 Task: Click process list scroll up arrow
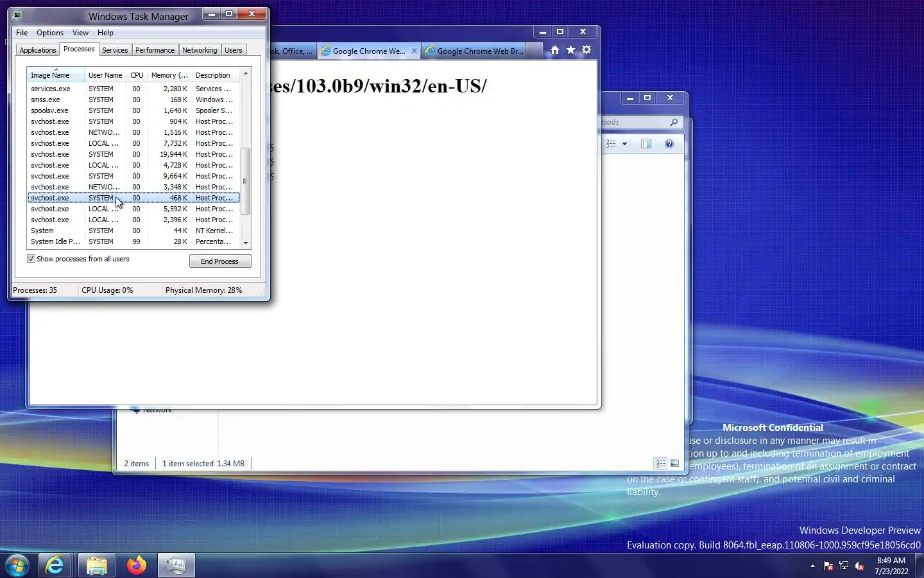click(x=246, y=73)
